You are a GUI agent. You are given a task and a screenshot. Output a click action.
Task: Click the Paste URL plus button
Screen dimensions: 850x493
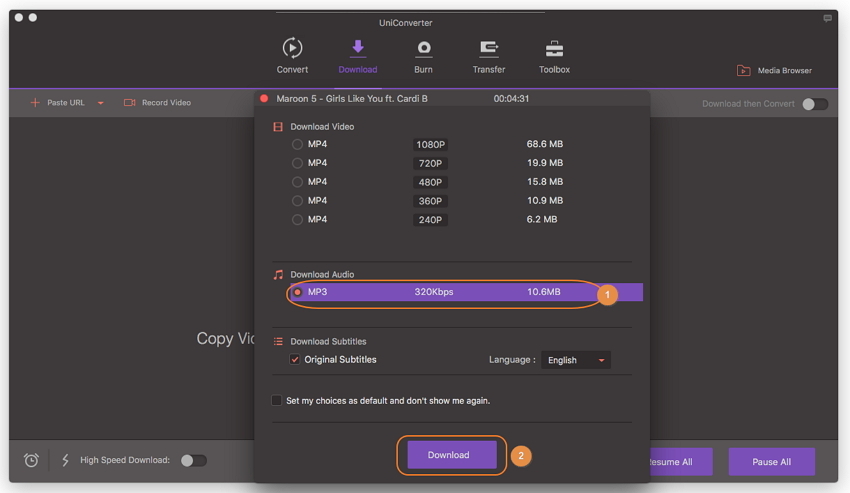point(35,103)
